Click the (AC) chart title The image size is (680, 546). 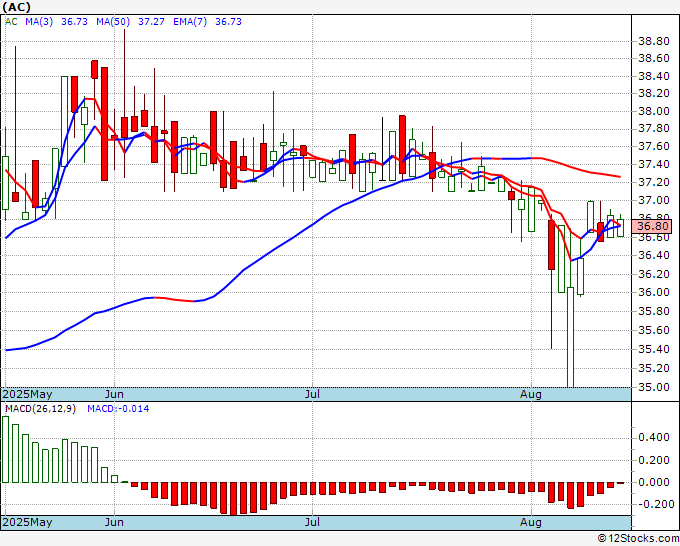(16, 7)
